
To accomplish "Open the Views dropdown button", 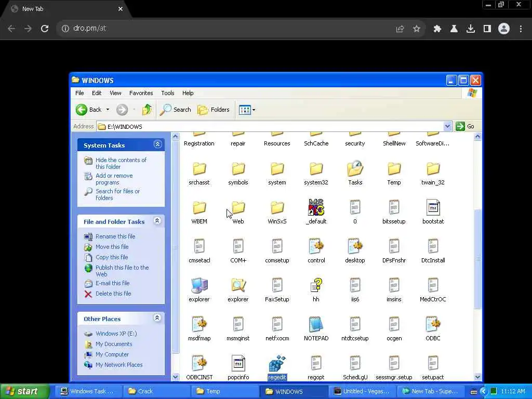I will (247, 110).
